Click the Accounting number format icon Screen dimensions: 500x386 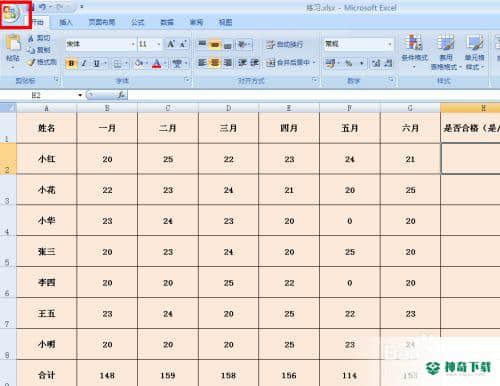(x=330, y=63)
